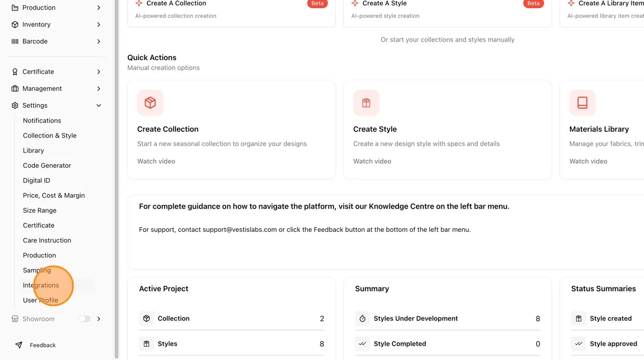Open Production item under Settings
644x360 pixels.
tap(40, 255)
